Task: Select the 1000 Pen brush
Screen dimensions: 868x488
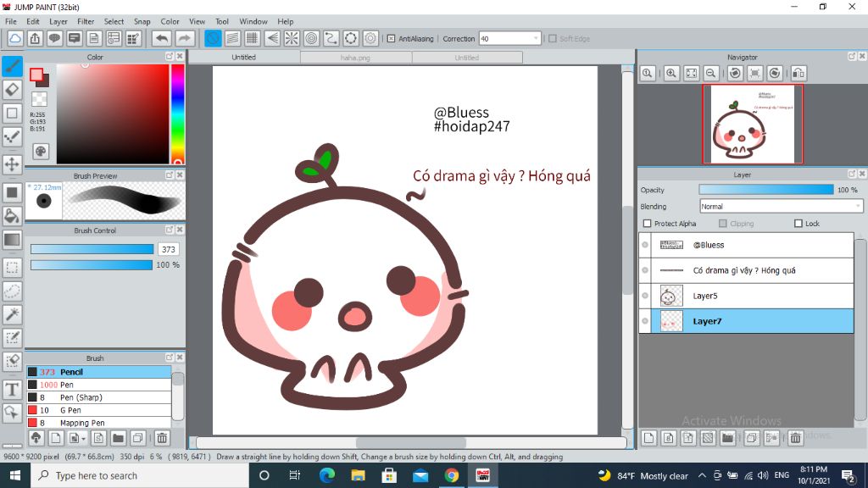Action: (x=99, y=385)
